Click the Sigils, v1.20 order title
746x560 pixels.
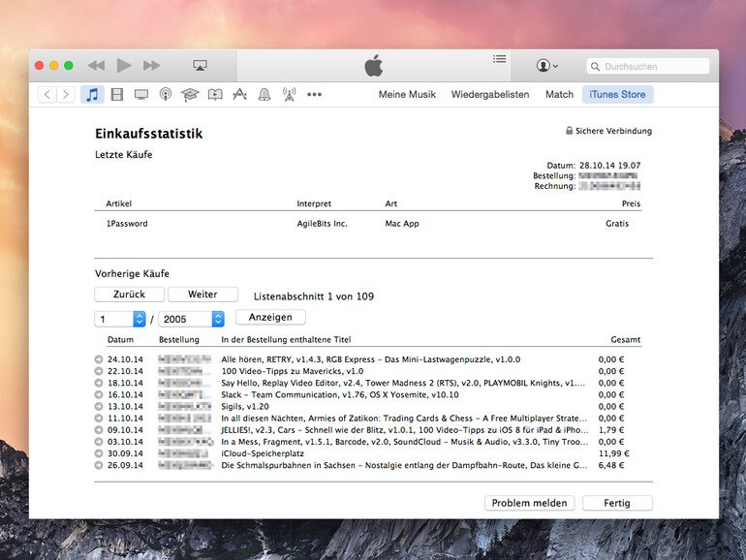click(x=245, y=407)
